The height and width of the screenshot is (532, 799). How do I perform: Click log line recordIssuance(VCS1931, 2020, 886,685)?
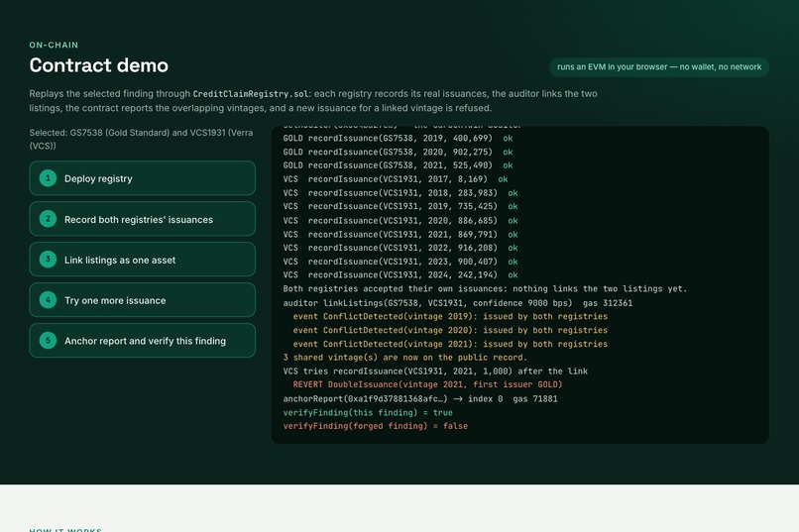coord(400,221)
